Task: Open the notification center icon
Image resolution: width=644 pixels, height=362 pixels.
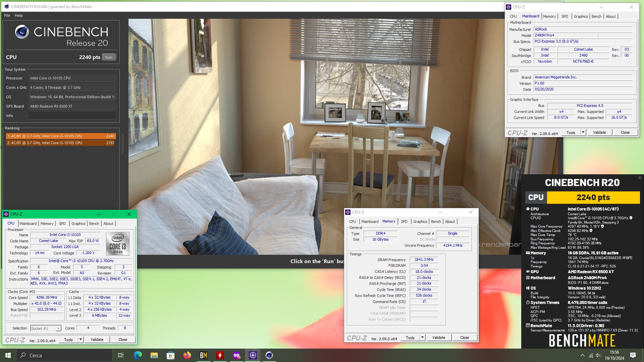Action: [x=633, y=355]
